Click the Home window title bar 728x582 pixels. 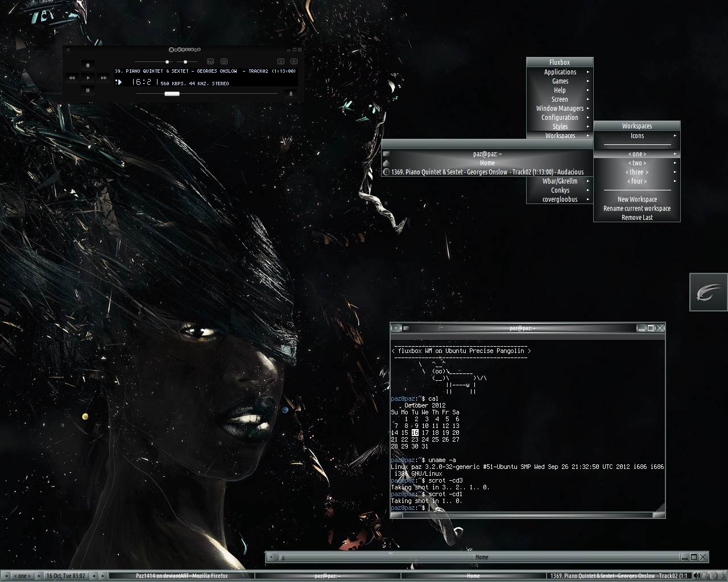coord(481,557)
